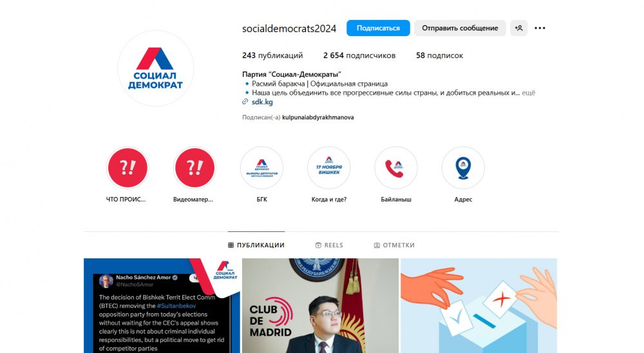Expand the bio with ещё
This screenshot has height=353, width=644.
[x=528, y=93]
